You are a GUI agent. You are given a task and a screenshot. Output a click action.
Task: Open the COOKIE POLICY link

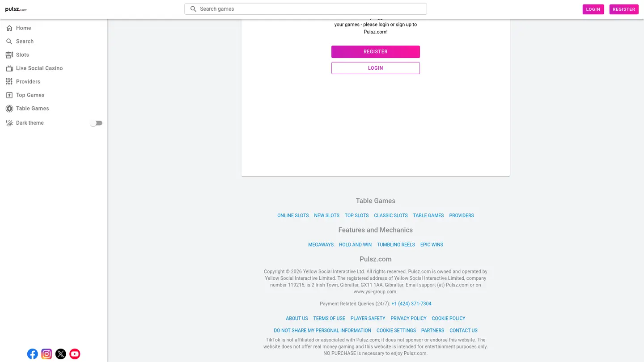click(x=449, y=319)
